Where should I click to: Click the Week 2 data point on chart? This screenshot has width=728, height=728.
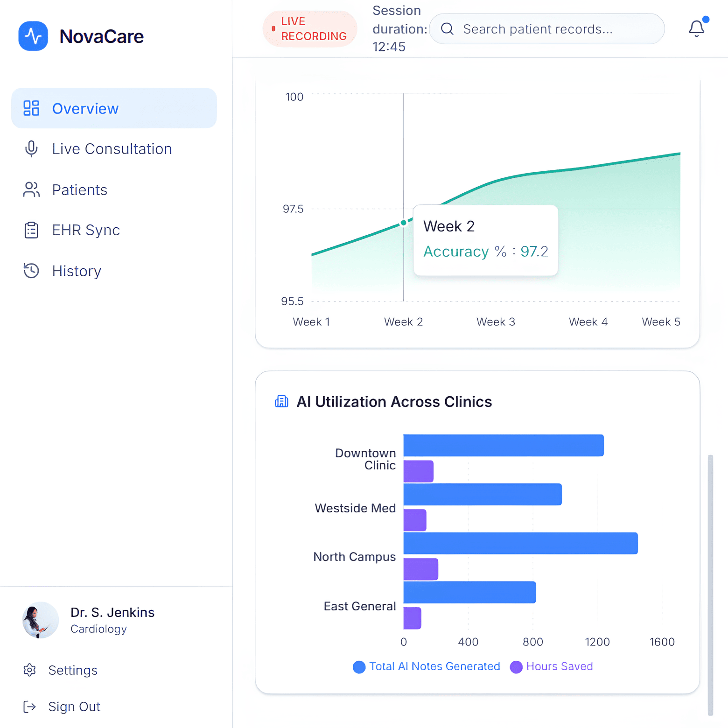coord(404,223)
